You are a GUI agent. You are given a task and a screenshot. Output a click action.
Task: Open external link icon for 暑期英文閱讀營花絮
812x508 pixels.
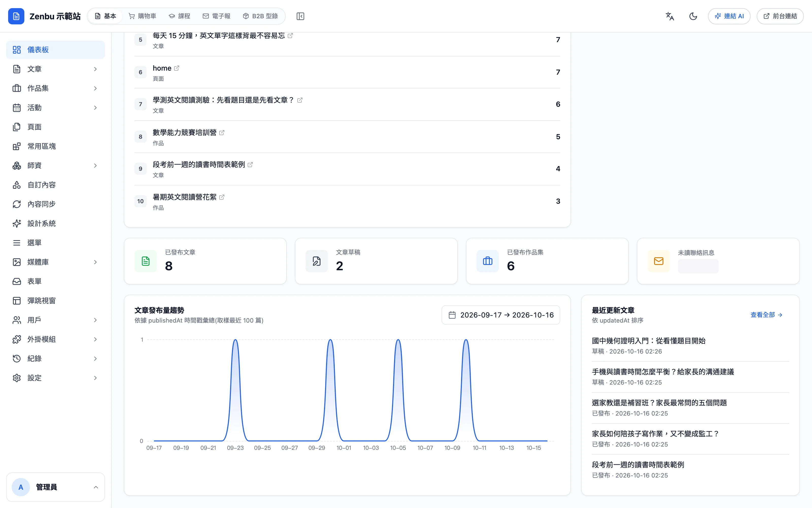click(x=222, y=197)
